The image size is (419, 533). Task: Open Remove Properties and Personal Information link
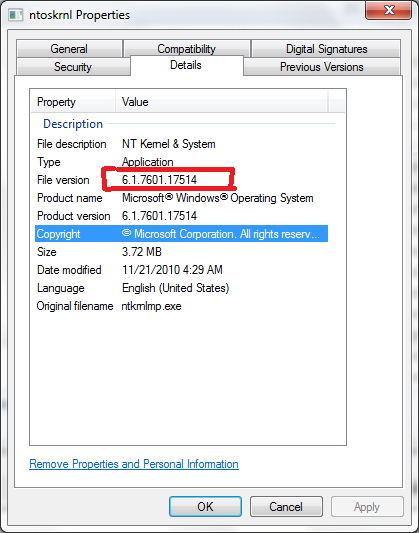tap(134, 464)
